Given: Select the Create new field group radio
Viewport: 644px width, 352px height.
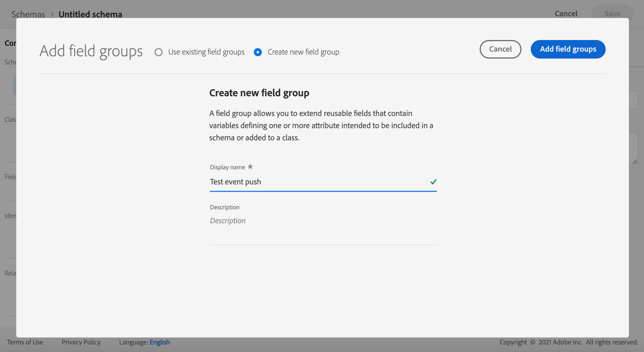Looking at the screenshot, I should coord(258,52).
